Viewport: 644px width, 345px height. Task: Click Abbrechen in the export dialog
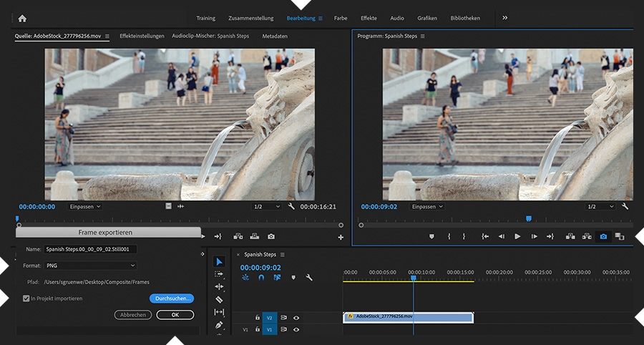(x=133, y=315)
